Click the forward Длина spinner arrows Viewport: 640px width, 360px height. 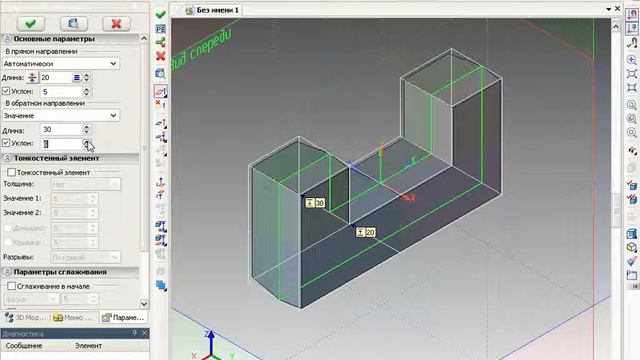(87, 78)
